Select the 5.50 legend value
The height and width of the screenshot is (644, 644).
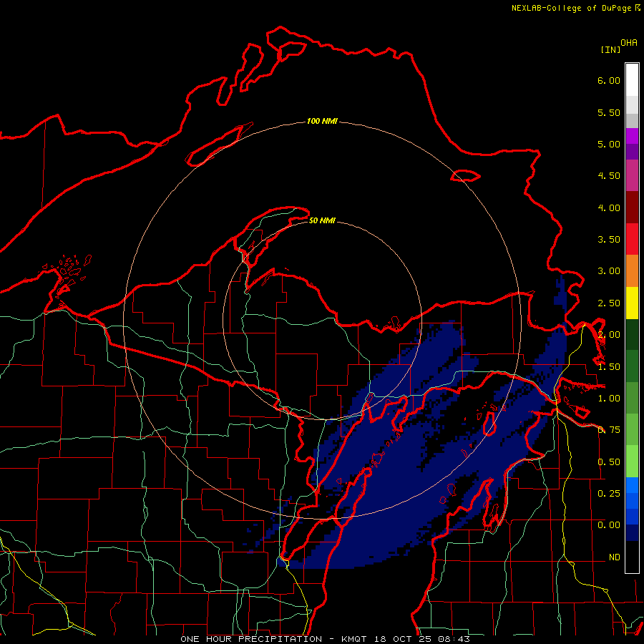click(x=609, y=112)
